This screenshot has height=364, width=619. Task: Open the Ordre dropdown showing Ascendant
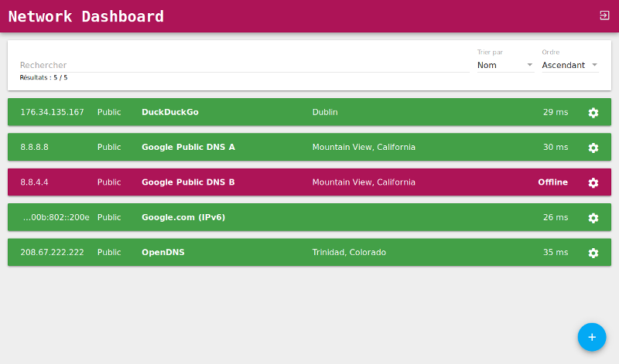click(570, 65)
